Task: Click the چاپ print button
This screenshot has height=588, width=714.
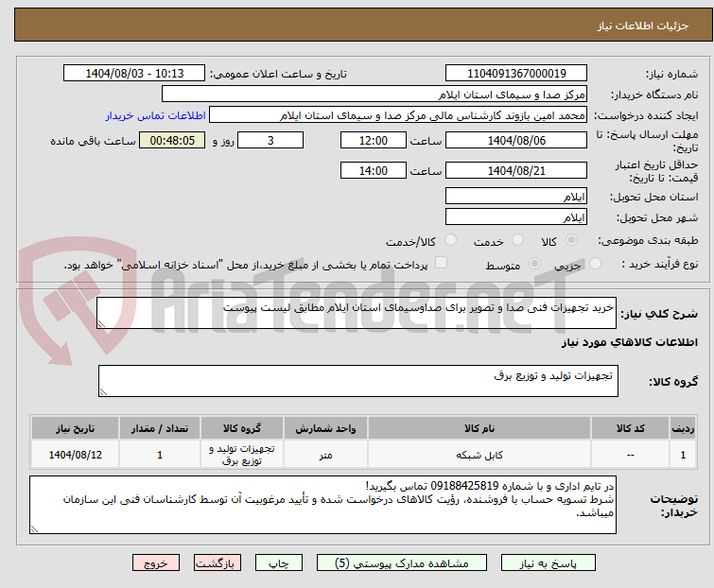Action: [279, 563]
